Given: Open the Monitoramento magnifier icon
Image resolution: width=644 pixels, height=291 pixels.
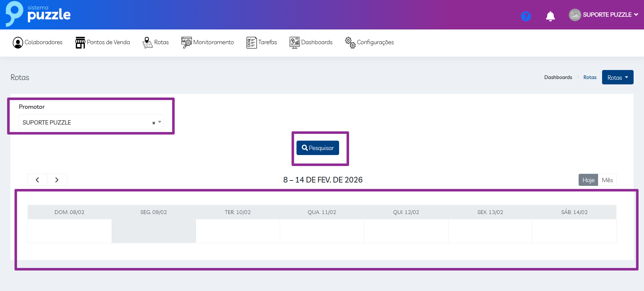Looking at the screenshot, I should (x=186, y=43).
